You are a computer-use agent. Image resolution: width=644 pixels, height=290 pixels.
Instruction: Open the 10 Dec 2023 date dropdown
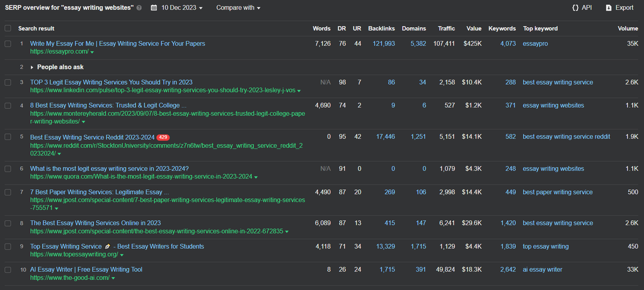tap(182, 8)
